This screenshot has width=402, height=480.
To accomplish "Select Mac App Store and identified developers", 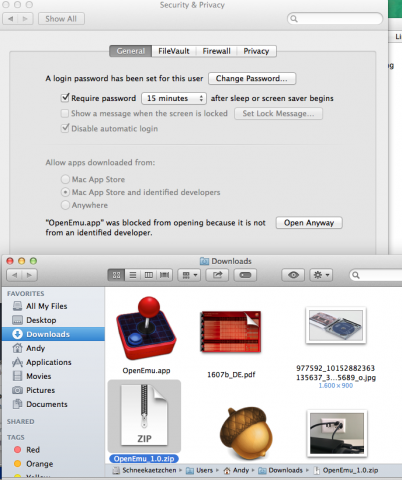I will tap(65, 192).
